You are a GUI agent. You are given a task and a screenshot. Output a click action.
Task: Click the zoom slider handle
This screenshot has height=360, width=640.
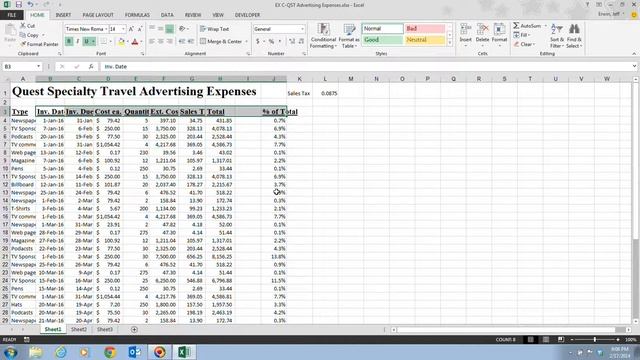(x=595, y=340)
